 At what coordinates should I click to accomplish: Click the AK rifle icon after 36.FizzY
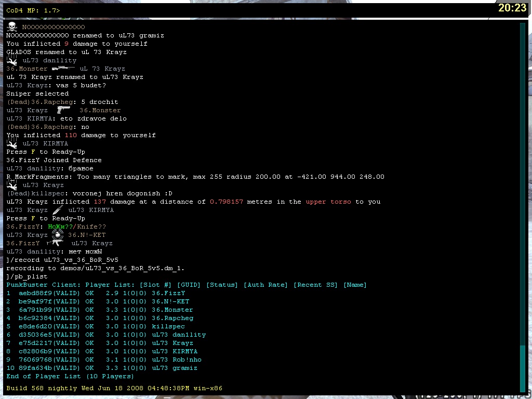click(x=55, y=243)
